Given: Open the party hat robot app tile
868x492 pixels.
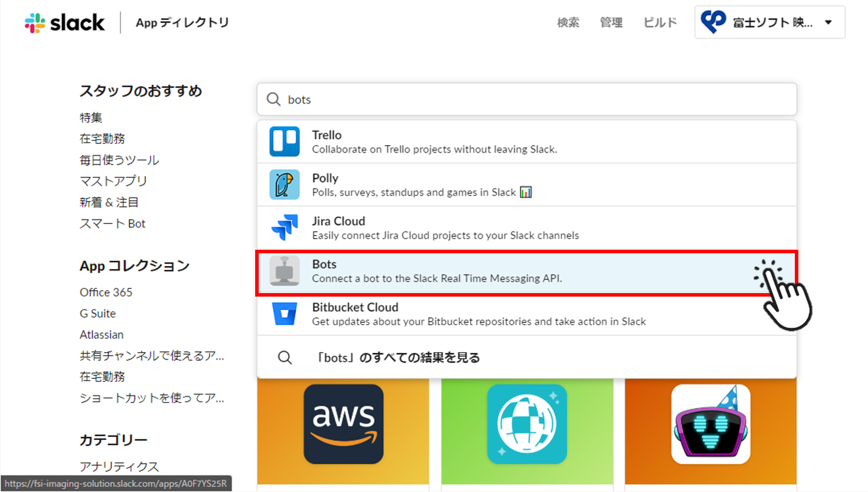Looking at the screenshot, I should [711, 424].
